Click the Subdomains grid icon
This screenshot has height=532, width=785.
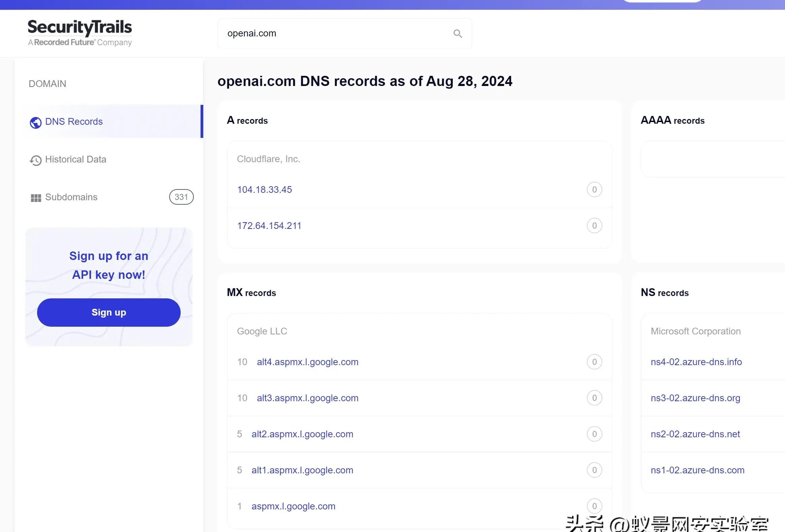[x=36, y=198]
